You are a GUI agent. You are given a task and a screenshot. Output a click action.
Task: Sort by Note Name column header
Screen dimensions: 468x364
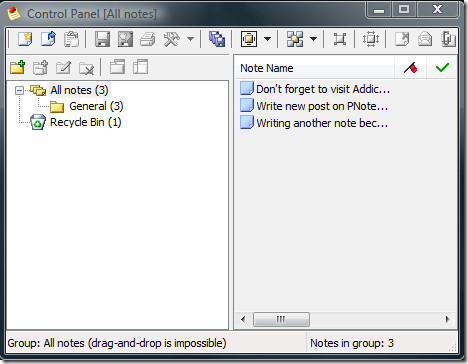314,68
